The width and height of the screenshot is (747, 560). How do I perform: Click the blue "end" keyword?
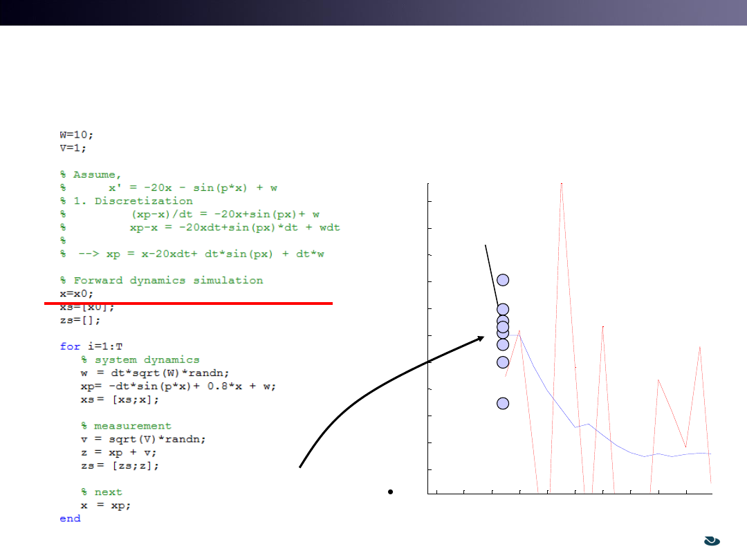(x=70, y=519)
